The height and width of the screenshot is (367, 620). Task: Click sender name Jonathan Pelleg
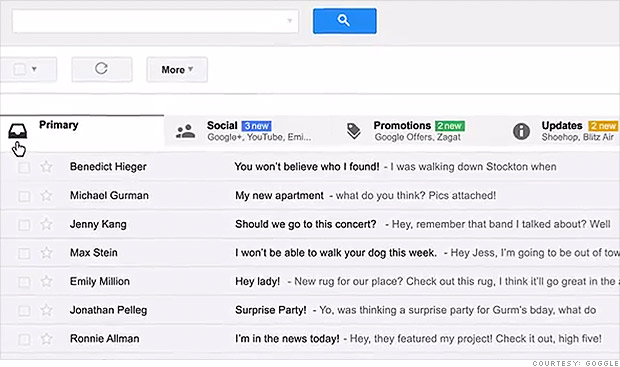coord(108,310)
